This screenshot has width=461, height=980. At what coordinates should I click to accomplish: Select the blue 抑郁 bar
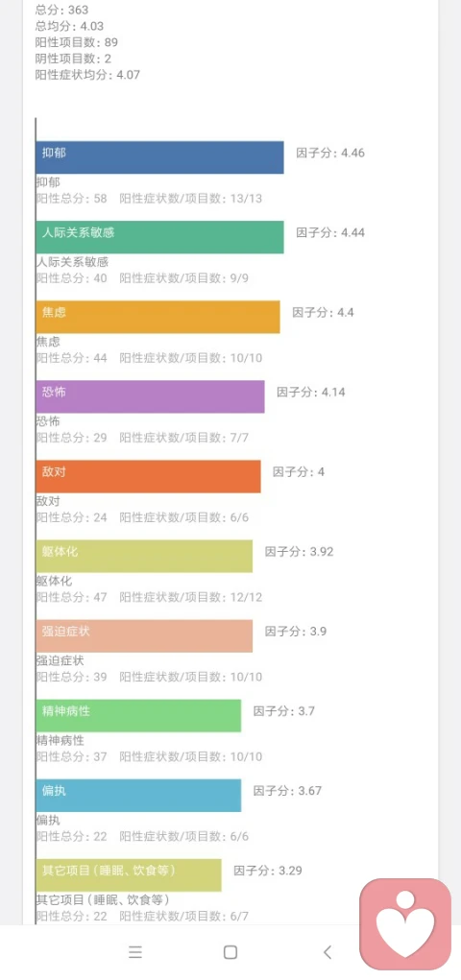click(159, 157)
